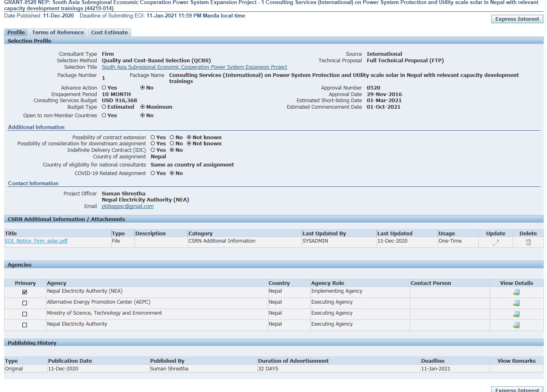Select No for Advance Action
Image resolution: width=547 pixels, height=392 pixels.
click(143, 88)
